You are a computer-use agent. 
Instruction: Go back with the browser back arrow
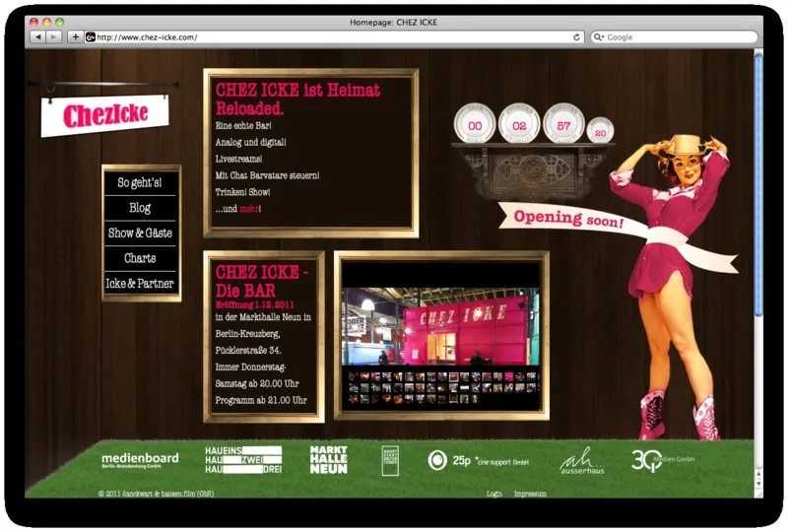pos(38,36)
